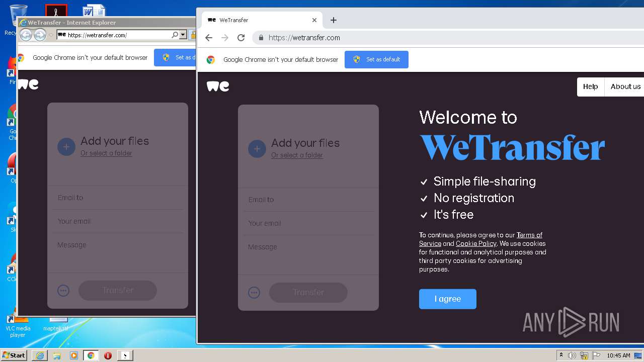Show hidden system tray icons

point(561,355)
